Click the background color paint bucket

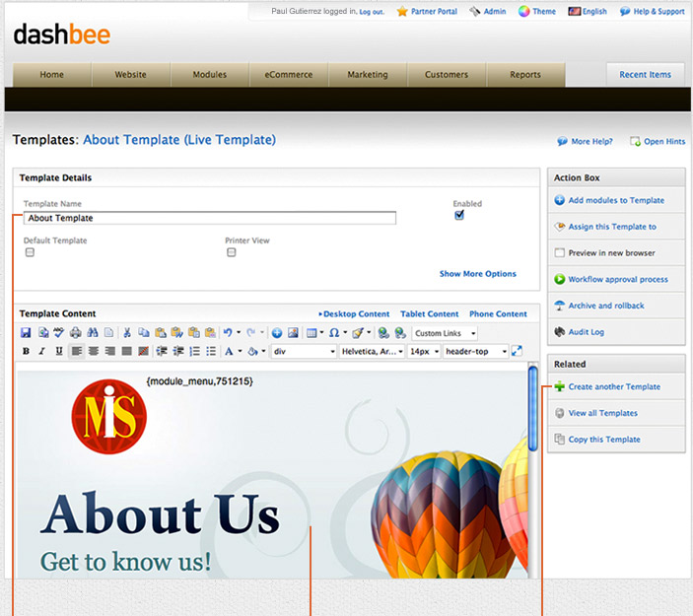252,351
